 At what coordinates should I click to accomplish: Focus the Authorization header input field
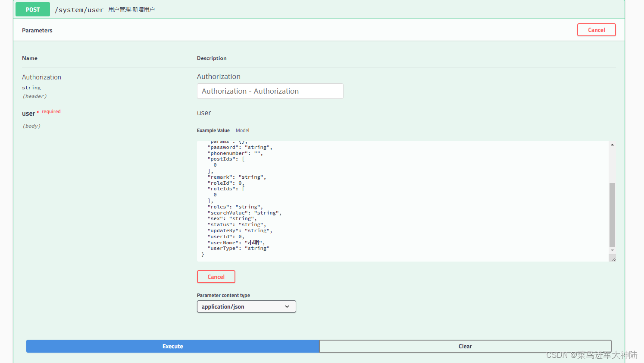pyautogui.click(x=270, y=91)
